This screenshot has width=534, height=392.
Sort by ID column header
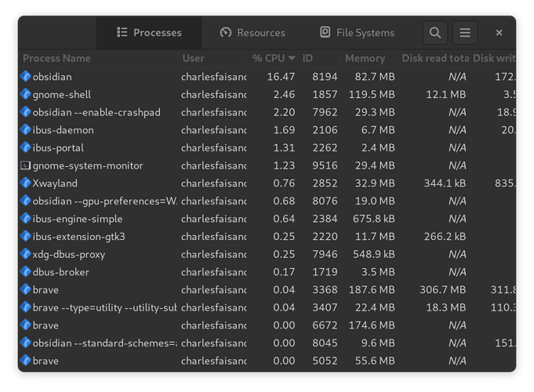[x=319, y=58]
